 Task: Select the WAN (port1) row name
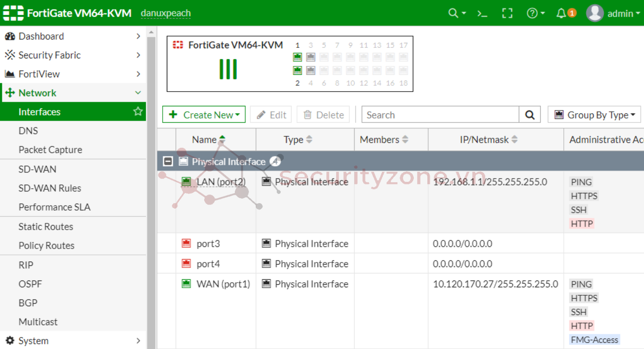[223, 284]
